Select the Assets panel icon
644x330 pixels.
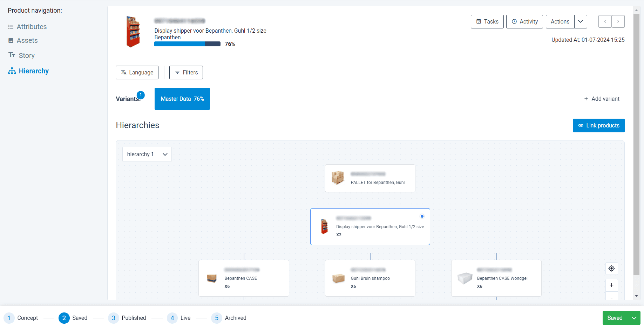point(12,40)
